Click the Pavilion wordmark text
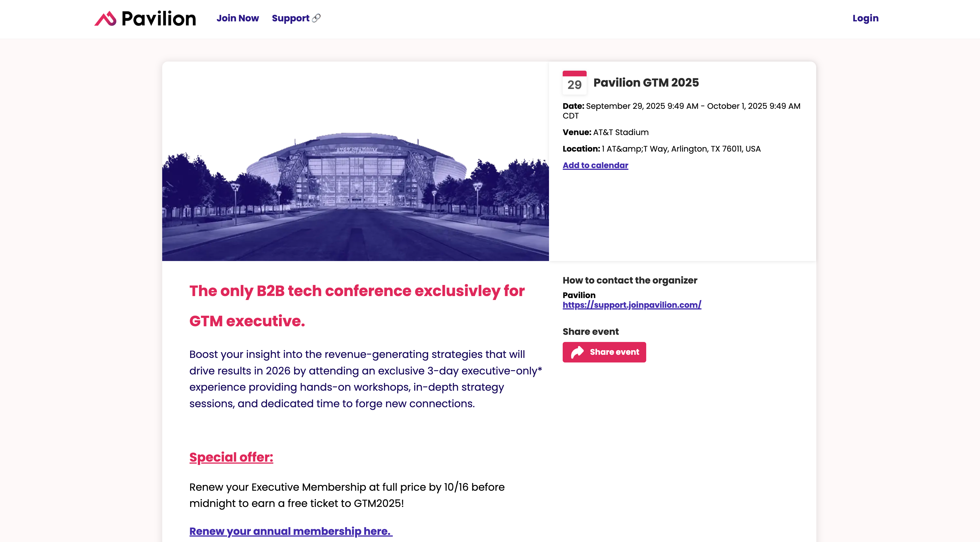This screenshot has width=980, height=542. (159, 18)
